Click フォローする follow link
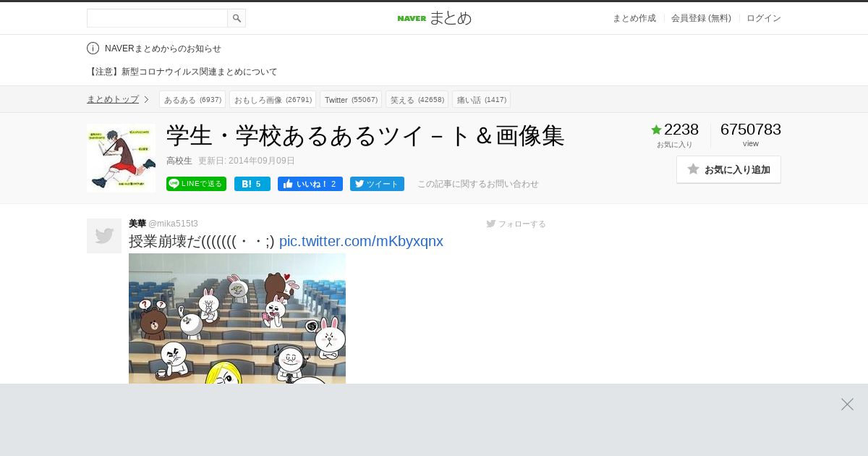The height and width of the screenshot is (456, 868). point(516,224)
